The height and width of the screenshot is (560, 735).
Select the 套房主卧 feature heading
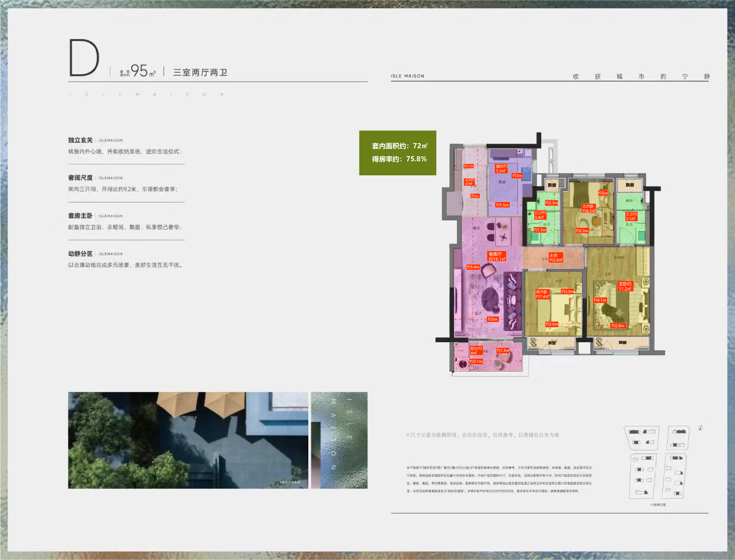[x=80, y=216]
